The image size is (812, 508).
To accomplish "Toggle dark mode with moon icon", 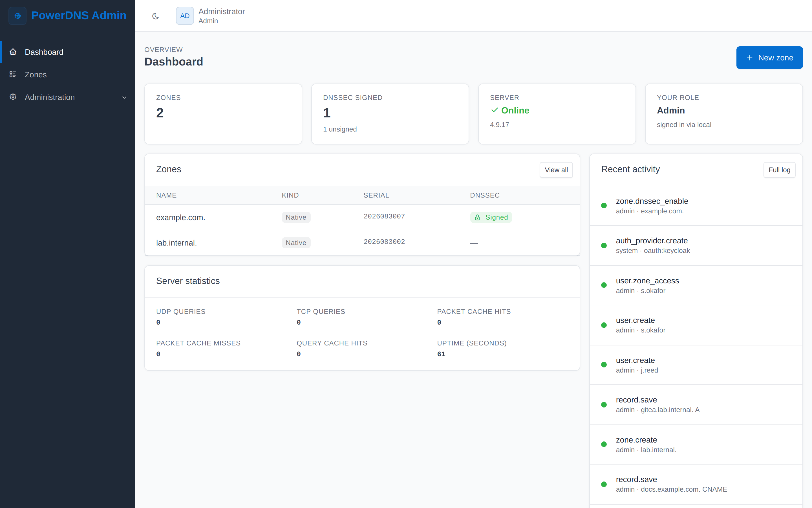I will click(x=155, y=16).
